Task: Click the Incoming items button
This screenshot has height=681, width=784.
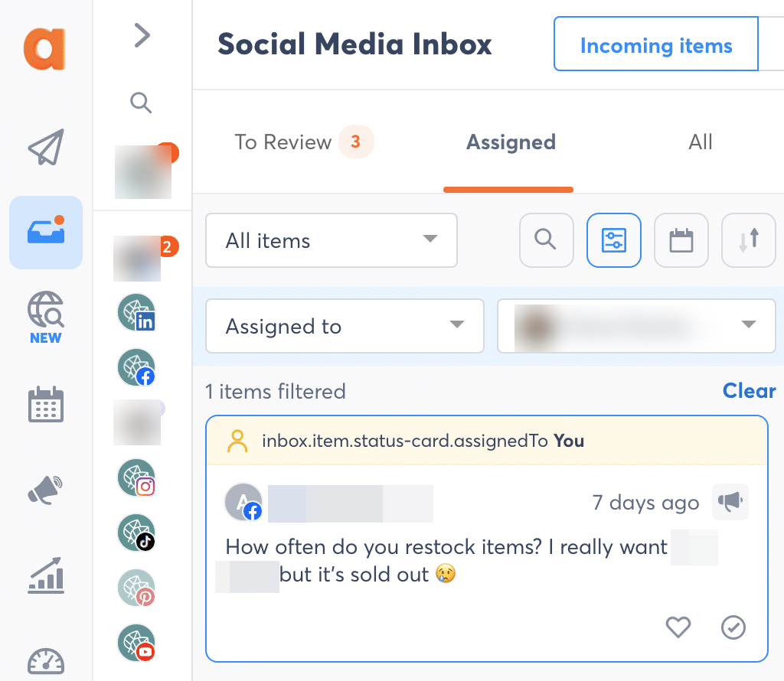Action: (x=656, y=44)
